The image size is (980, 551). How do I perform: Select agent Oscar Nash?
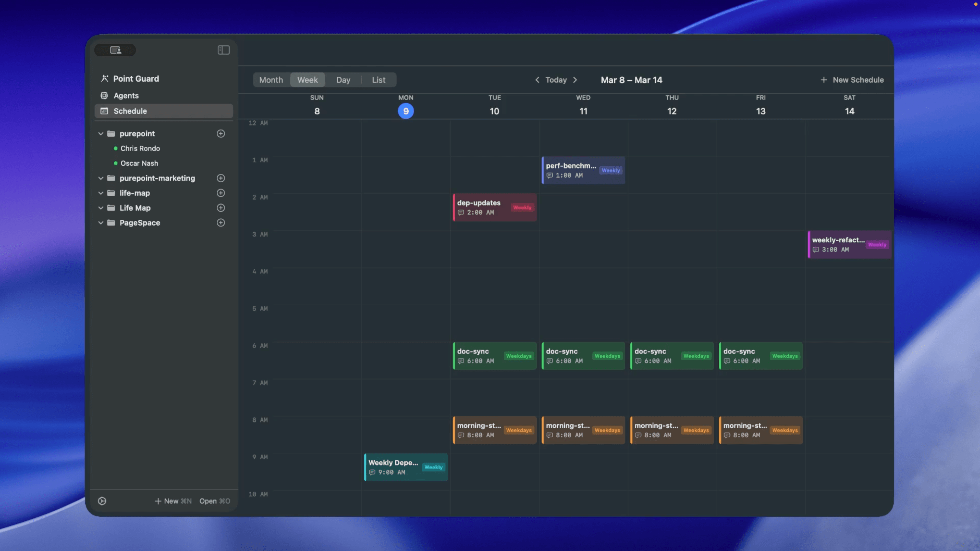click(x=139, y=163)
